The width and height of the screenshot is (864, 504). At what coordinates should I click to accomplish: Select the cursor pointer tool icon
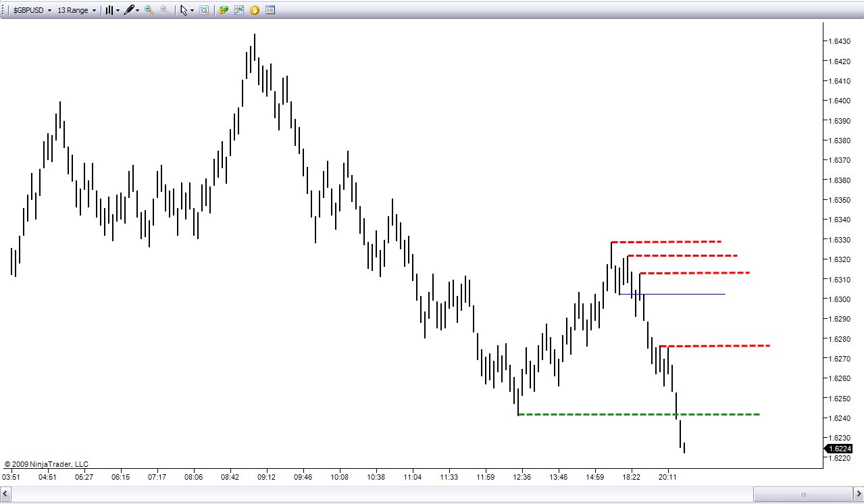pos(184,10)
